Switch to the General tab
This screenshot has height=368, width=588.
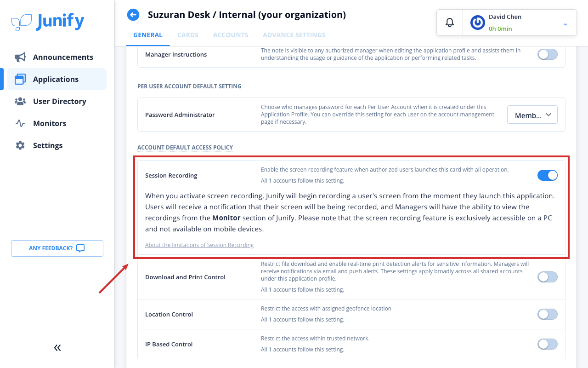pyautogui.click(x=148, y=35)
